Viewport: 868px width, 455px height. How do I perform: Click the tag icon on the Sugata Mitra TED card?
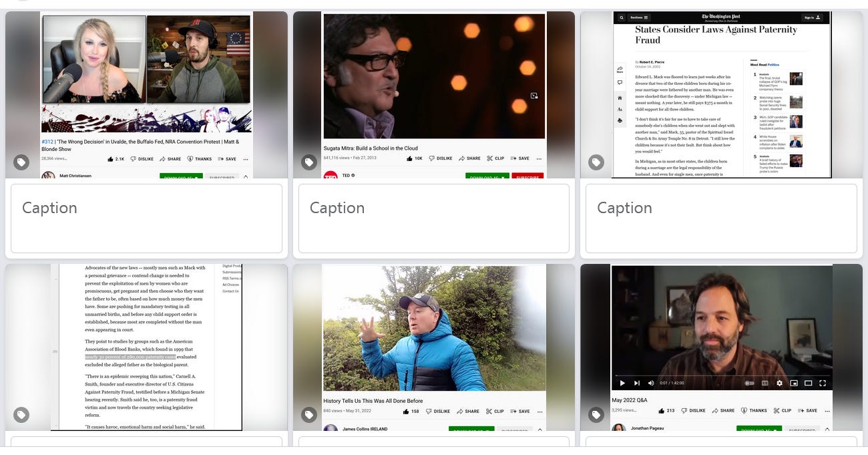pos(308,162)
